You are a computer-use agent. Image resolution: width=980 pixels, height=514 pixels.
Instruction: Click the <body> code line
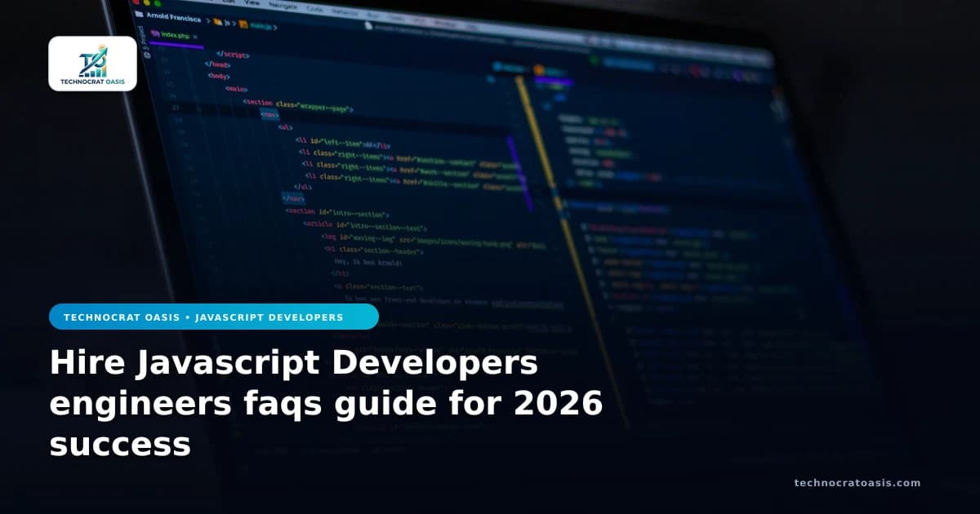[x=218, y=76]
